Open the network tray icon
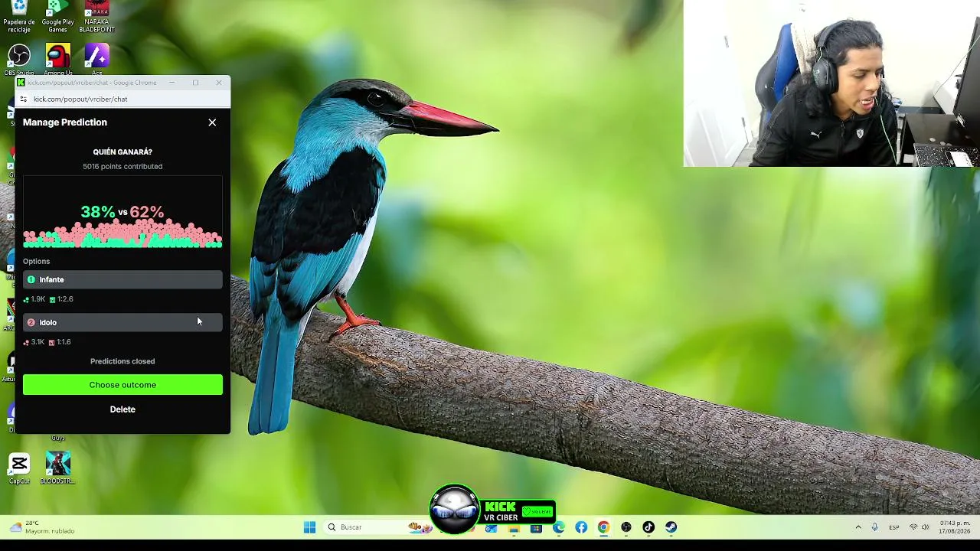The height and width of the screenshot is (551, 980). pos(913,527)
